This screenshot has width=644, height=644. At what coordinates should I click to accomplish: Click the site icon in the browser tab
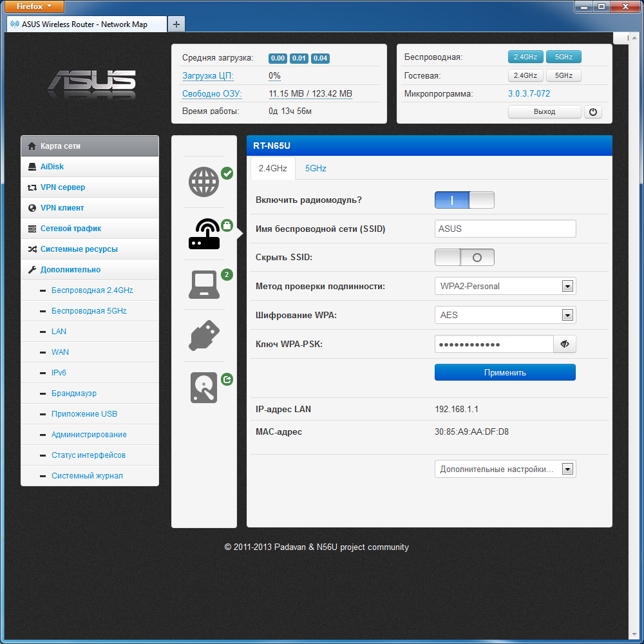point(15,24)
